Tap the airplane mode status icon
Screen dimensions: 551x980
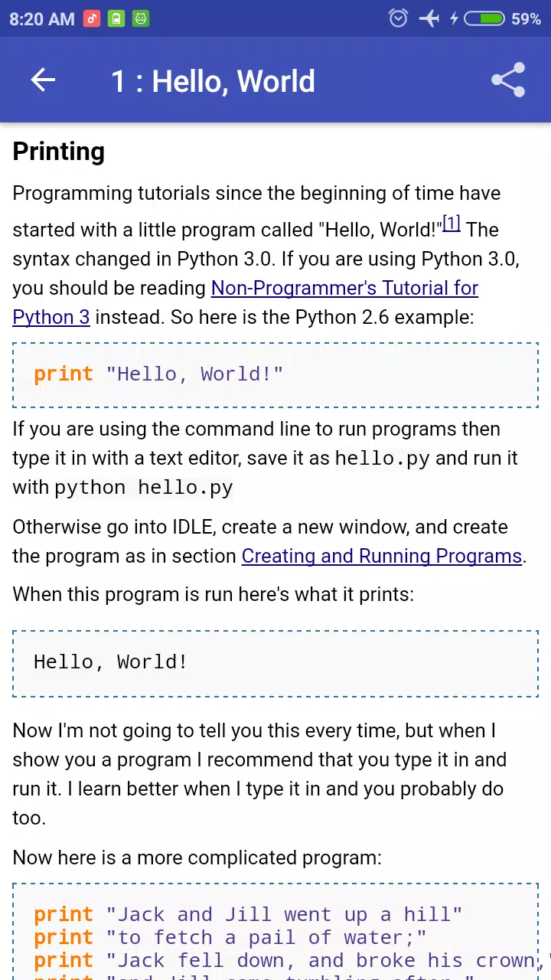429,18
